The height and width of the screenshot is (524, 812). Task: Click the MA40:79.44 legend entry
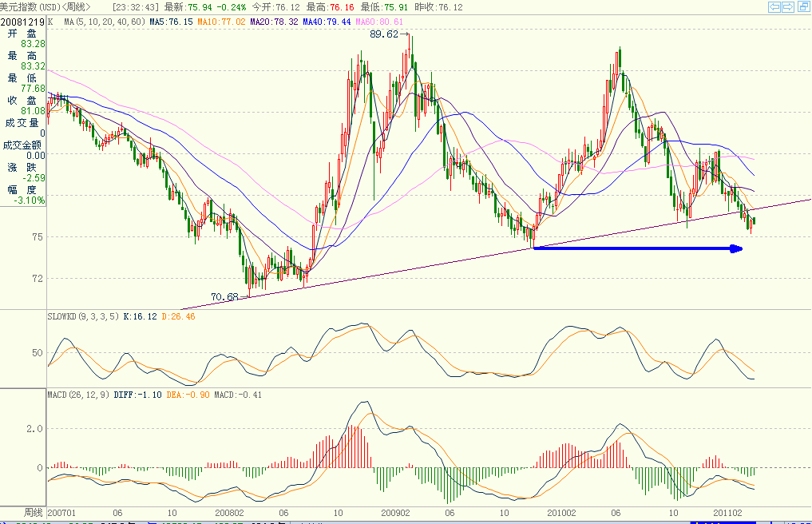pyautogui.click(x=327, y=22)
